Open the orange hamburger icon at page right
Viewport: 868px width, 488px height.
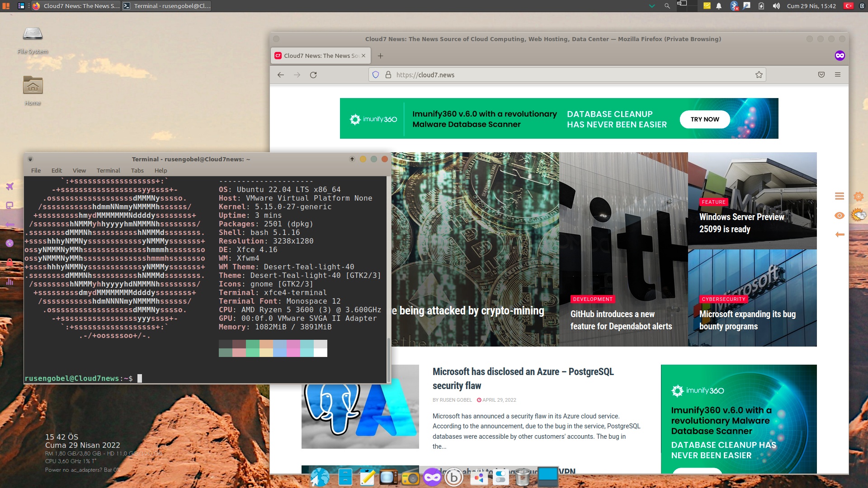(x=840, y=196)
